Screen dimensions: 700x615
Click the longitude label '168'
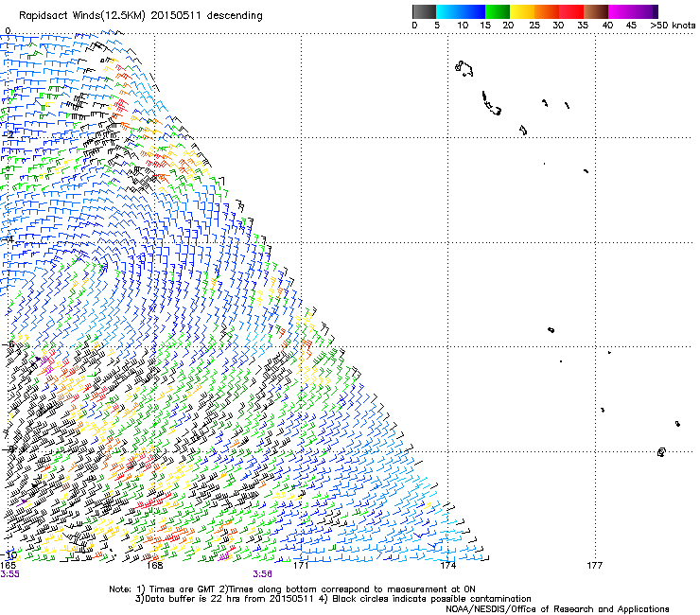tap(154, 566)
